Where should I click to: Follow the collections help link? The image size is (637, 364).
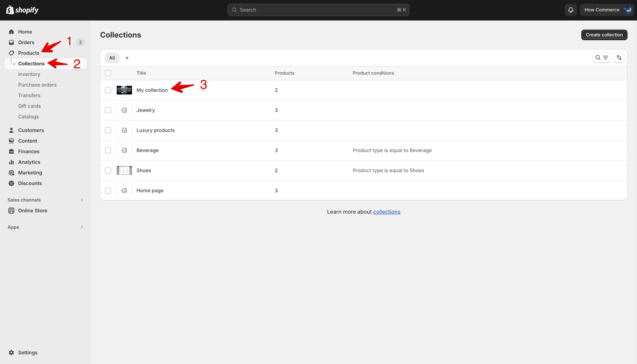[x=387, y=212]
